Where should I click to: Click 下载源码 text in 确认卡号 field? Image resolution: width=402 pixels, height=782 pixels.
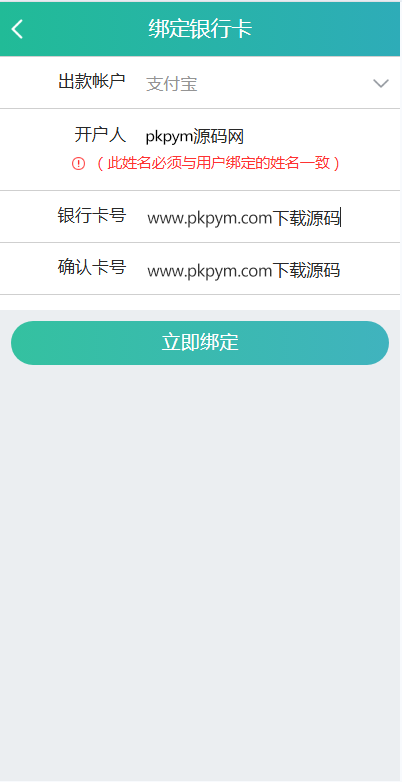click(306, 270)
